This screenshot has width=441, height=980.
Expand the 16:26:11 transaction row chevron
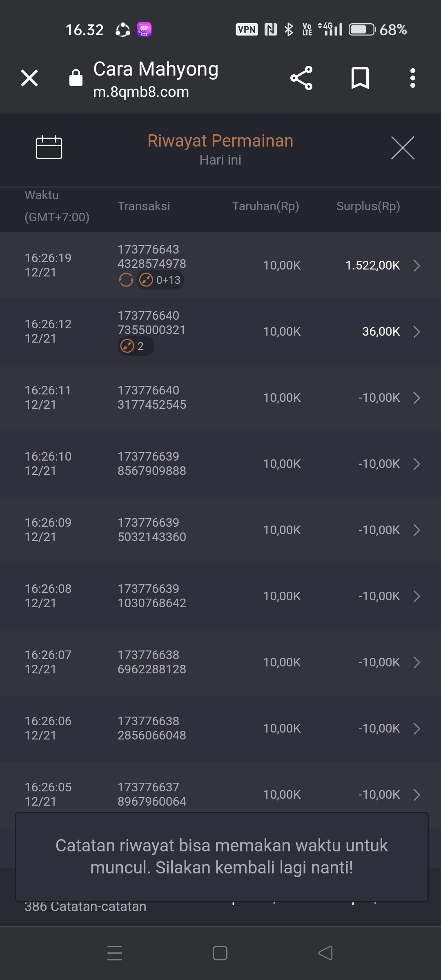coord(416,398)
